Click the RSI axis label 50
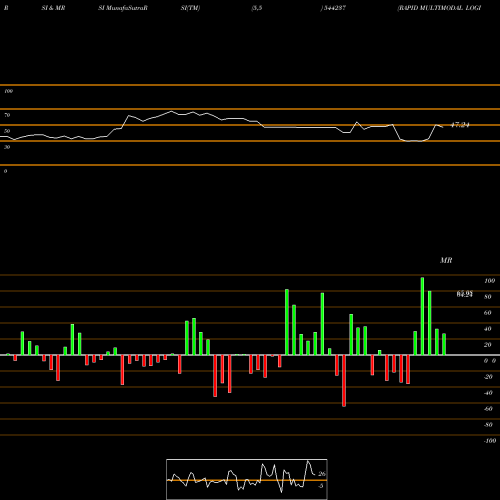This screenshot has height=500, width=500. click(7, 131)
